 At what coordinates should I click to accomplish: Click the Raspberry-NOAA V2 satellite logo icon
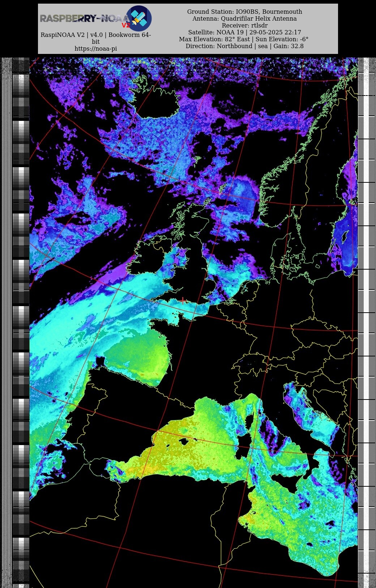pos(139,18)
